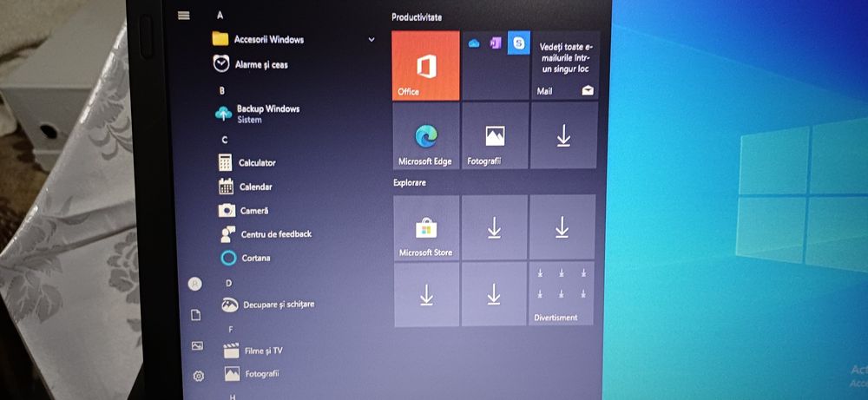
Task: Open Pictures from Start sidebar
Action: click(197, 346)
